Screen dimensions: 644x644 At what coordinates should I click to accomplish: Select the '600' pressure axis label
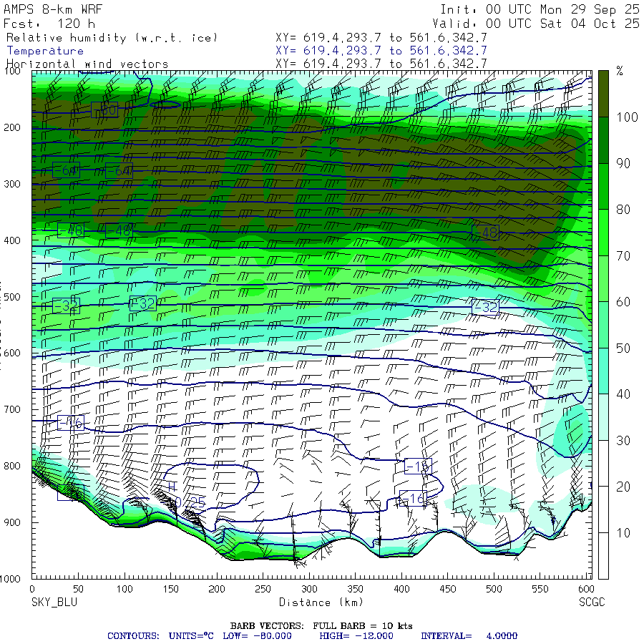point(12,353)
